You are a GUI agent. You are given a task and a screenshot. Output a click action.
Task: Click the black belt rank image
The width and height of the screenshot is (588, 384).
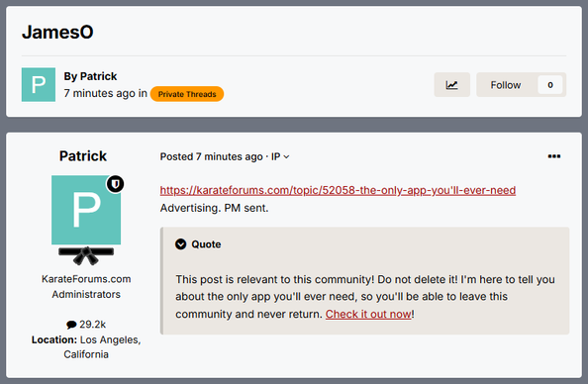pyautogui.click(x=86, y=255)
